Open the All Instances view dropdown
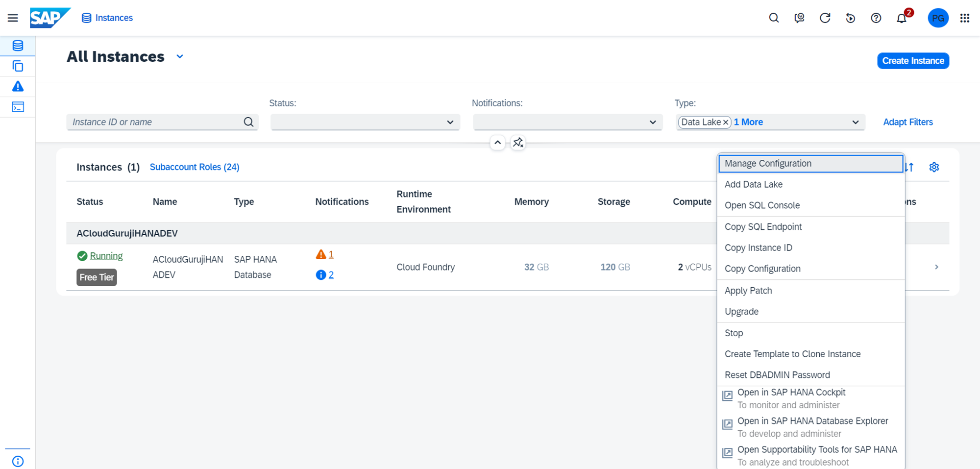The image size is (980, 469). 180,57
